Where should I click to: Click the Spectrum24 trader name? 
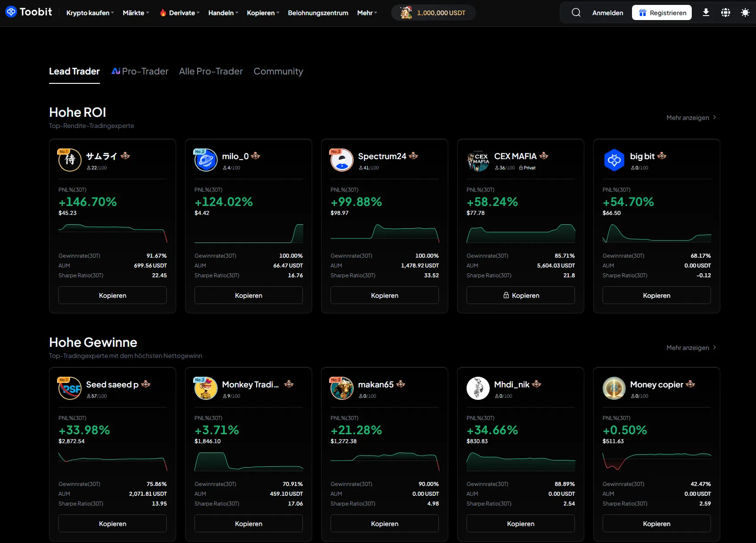[382, 156]
